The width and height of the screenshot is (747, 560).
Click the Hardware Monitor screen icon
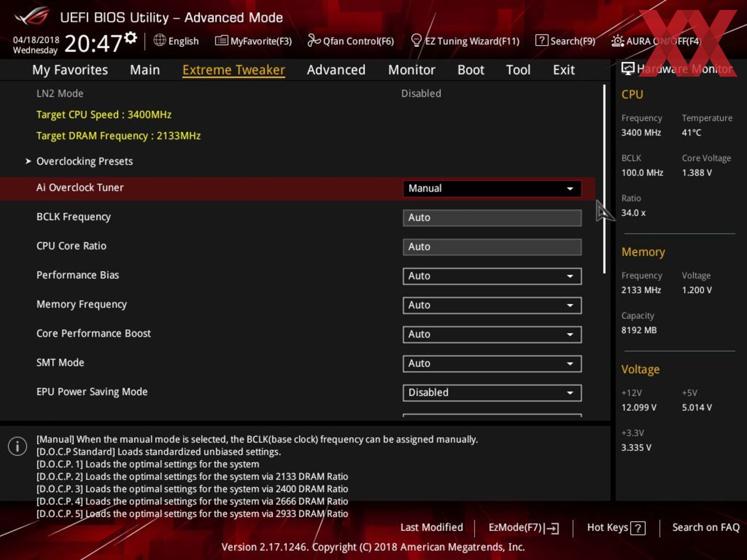point(628,69)
